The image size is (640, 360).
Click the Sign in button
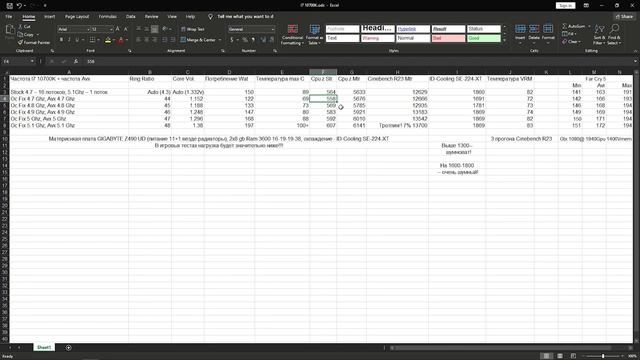coord(565,6)
